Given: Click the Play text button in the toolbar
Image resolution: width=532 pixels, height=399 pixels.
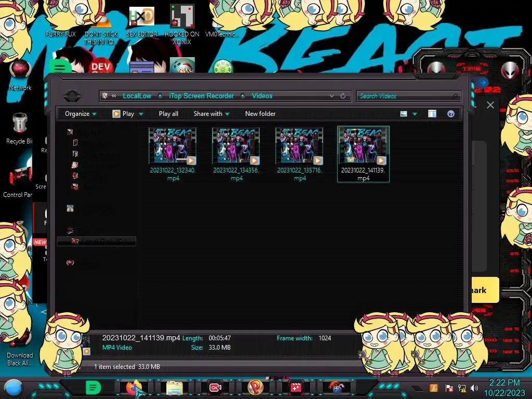Looking at the screenshot, I should [128, 114].
